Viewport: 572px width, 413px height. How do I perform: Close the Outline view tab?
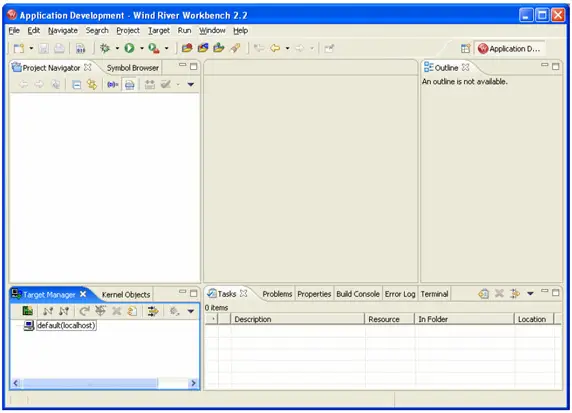pos(465,67)
